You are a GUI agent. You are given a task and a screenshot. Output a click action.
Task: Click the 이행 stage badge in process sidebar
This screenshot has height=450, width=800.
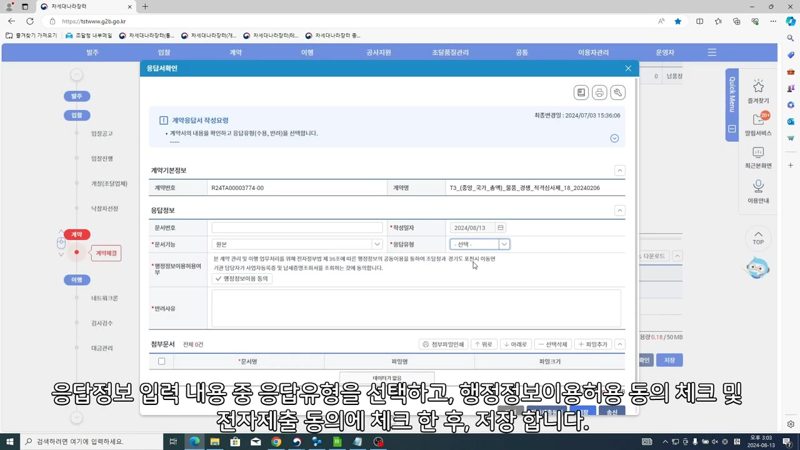point(77,280)
